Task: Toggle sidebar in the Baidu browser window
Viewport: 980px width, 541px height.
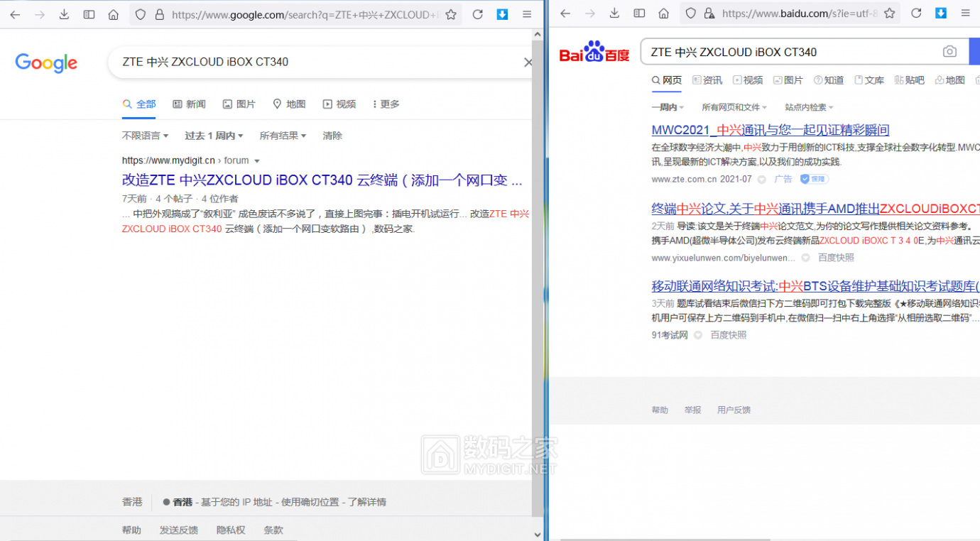Action: point(639,13)
